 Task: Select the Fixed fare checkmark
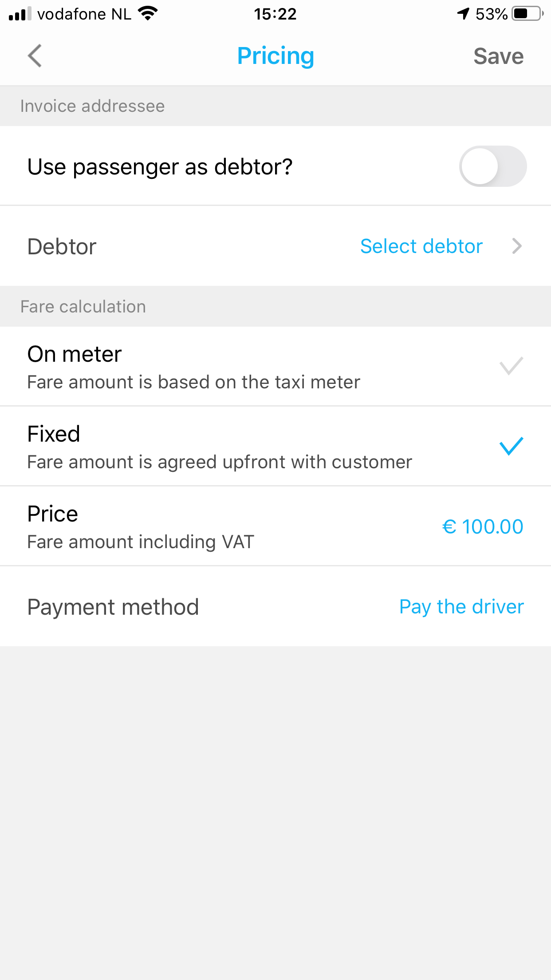[511, 446]
